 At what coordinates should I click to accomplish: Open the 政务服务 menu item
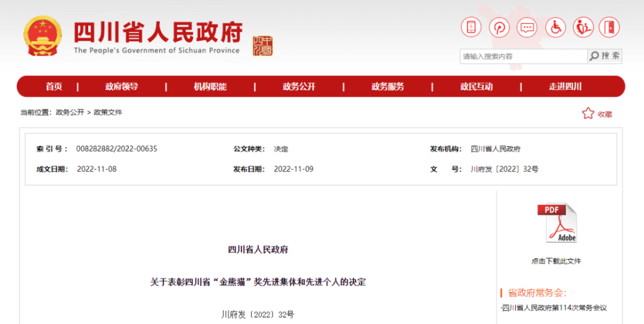click(388, 87)
